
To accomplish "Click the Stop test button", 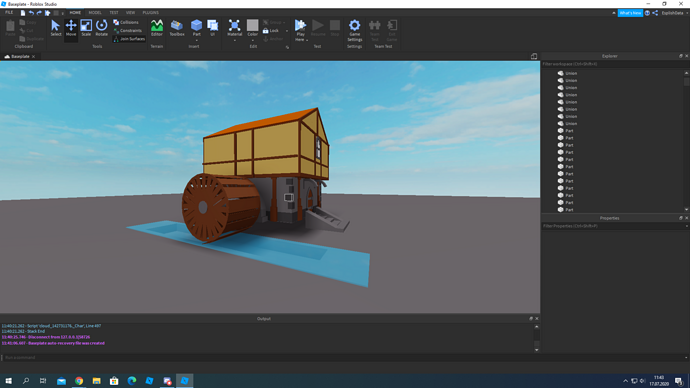I will point(335,28).
